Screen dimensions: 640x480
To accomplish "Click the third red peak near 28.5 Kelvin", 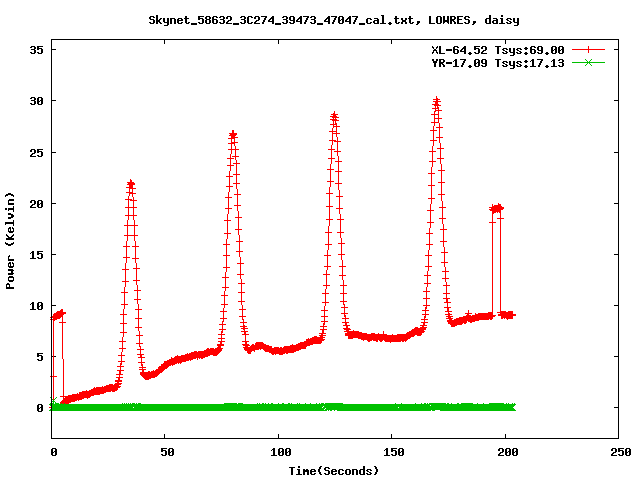I will 335,116.
